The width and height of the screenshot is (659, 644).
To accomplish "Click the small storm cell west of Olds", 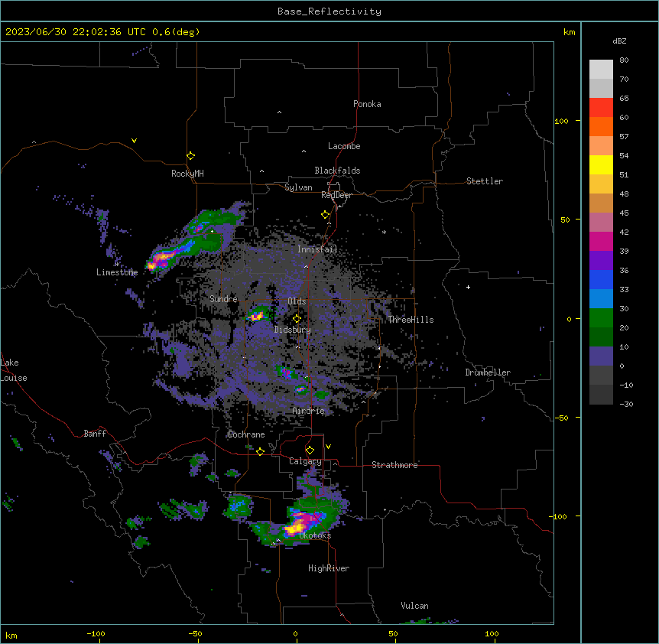I will [256, 315].
